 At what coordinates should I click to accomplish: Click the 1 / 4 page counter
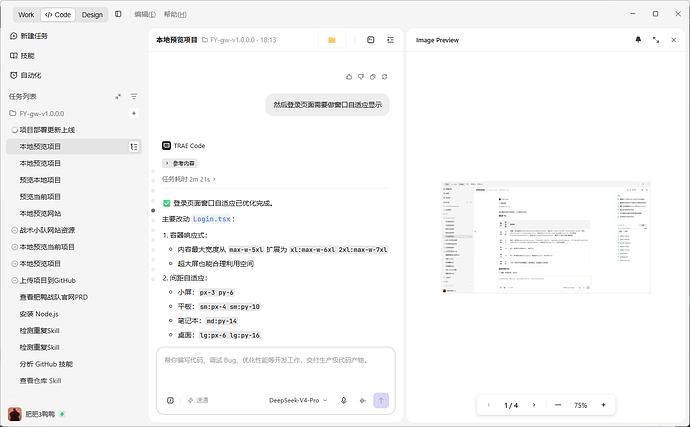click(511, 405)
